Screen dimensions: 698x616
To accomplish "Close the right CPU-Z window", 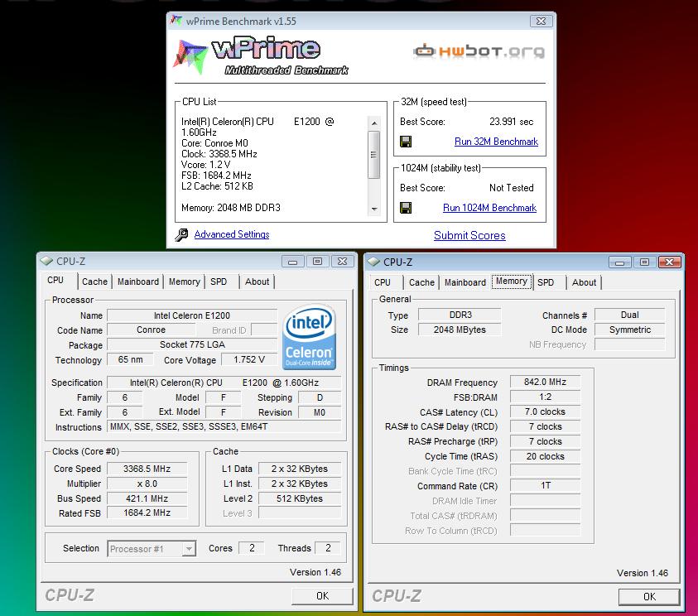I will 669,262.
